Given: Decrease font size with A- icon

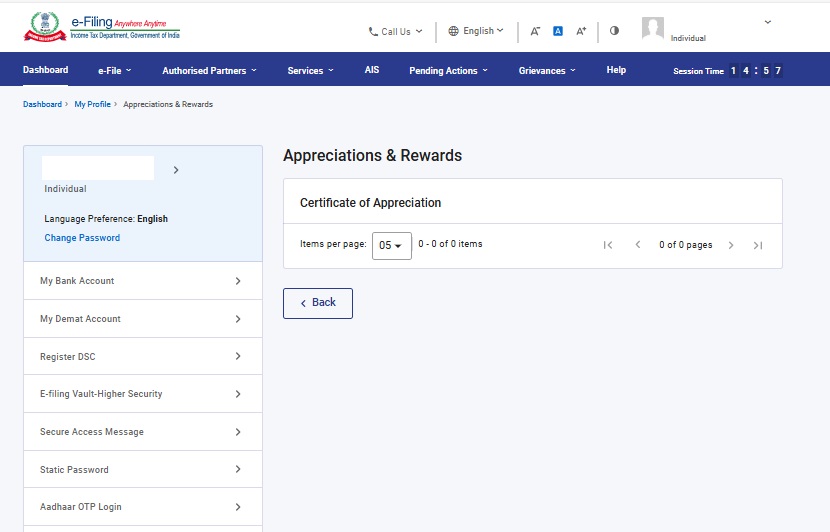Looking at the screenshot, I should [535, 31].
